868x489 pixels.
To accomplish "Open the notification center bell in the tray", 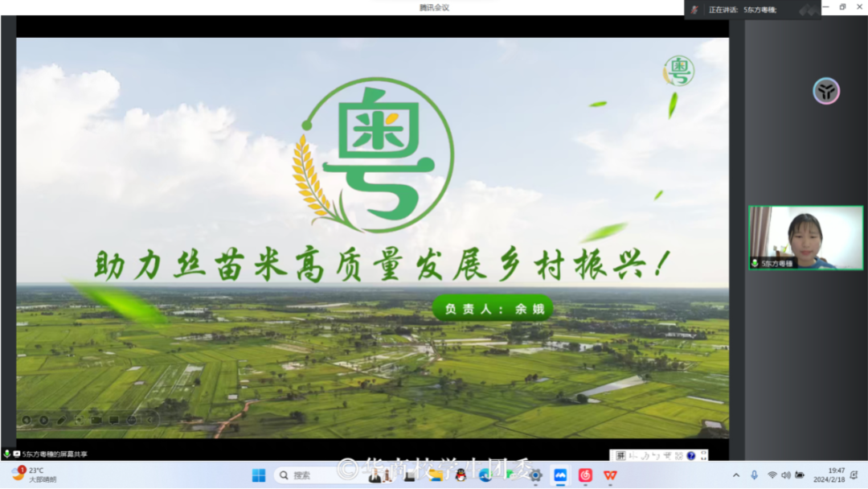I will click(854, 475).
